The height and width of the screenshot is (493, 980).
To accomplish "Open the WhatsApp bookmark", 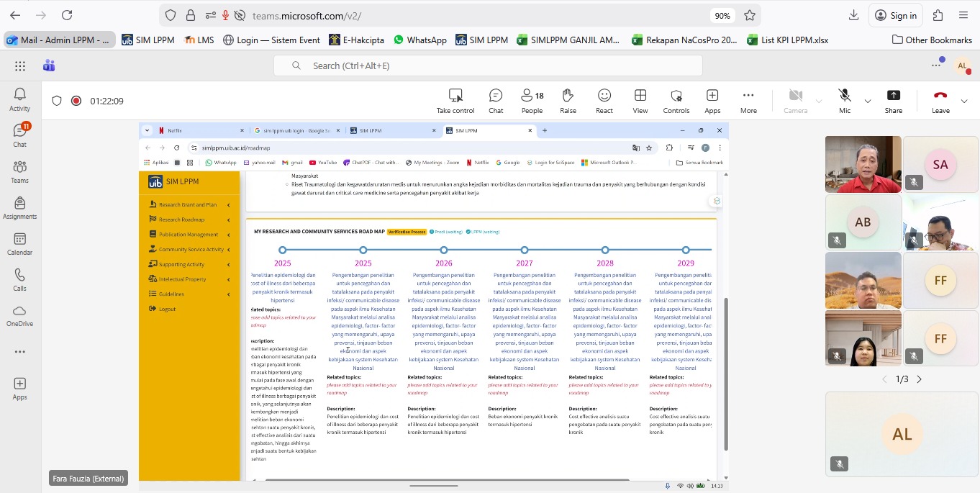I will tap(419, 40).
